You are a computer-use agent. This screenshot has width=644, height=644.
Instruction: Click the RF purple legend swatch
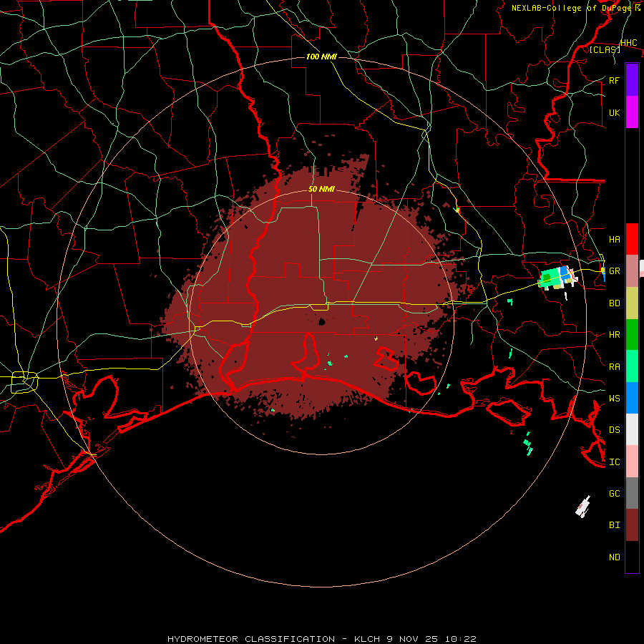(632, 80)
